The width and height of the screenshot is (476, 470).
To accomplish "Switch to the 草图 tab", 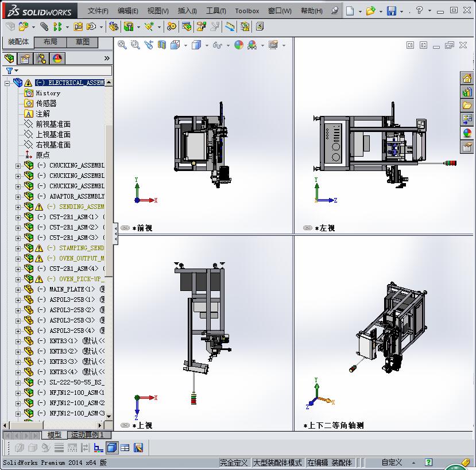I will (x=83, y=42).
